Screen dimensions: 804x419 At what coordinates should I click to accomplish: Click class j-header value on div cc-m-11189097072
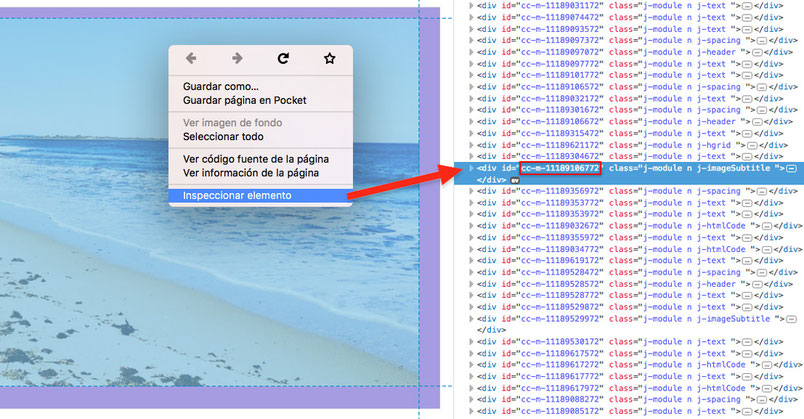pos(692,52)
